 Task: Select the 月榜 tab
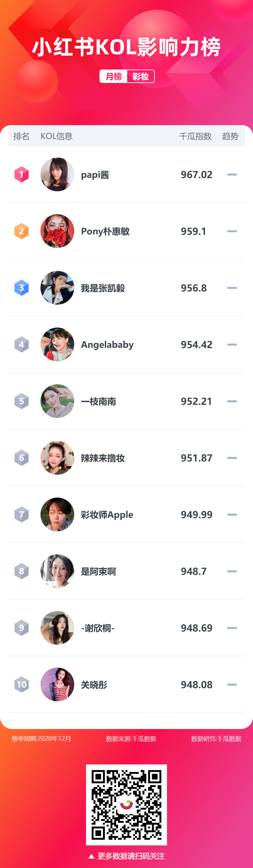pyautogui.click(x=114, y=77)
